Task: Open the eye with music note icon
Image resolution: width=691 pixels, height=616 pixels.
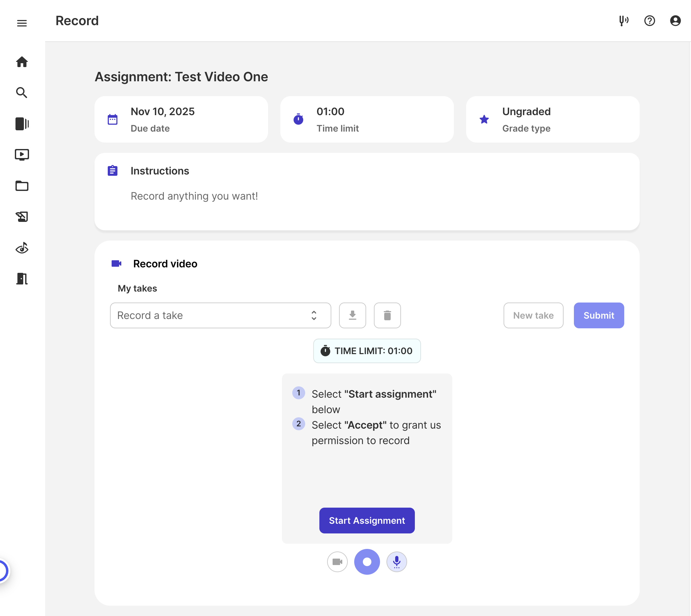Action: point(22,248)
